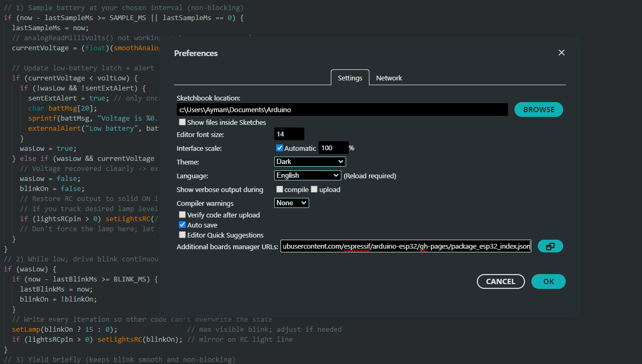642x364 pixels.
Task: Click 'lastBlinkMs = now;' line in editor
Action: coord(56,289)
